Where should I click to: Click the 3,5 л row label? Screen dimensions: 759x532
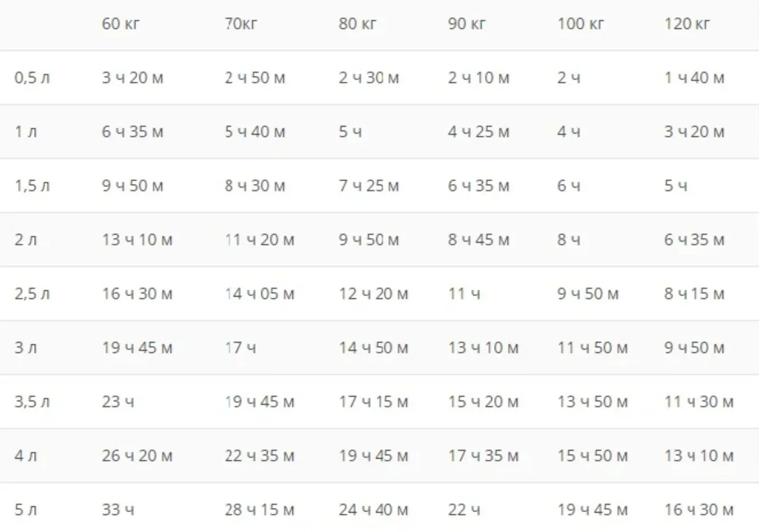[32, 402]
